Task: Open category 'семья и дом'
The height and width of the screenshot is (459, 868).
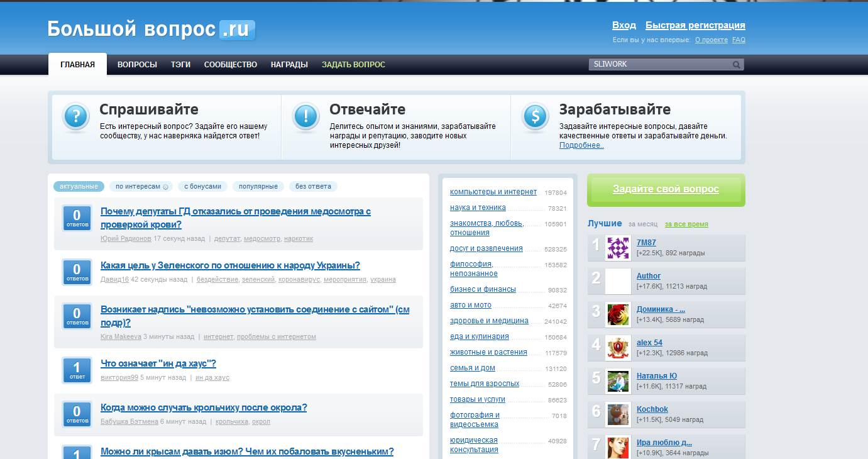Action: tap(473, 368)
